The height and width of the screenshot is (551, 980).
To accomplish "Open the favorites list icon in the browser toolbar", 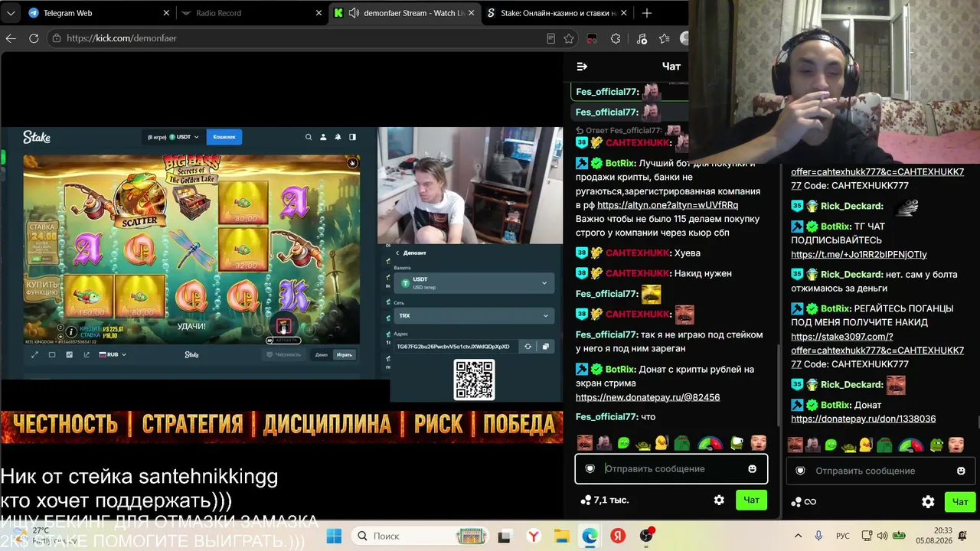I will click(x=664, y=38).
